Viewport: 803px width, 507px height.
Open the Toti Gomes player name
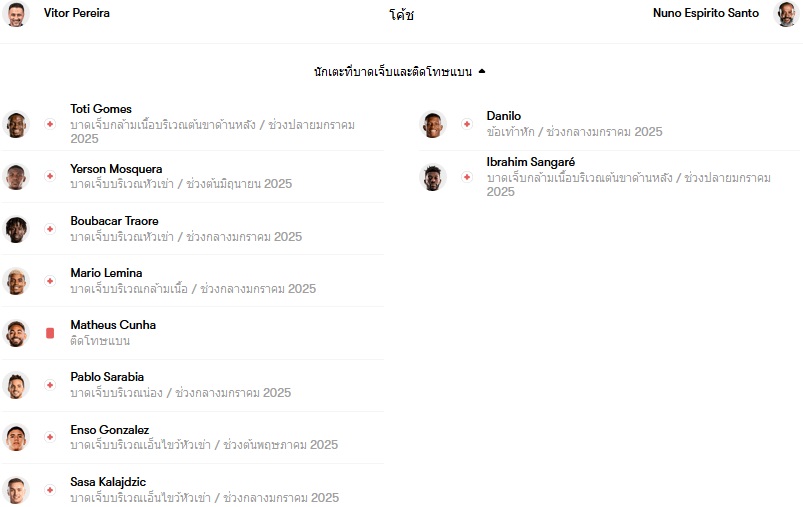pyautogui.click(x=101, y=109)
